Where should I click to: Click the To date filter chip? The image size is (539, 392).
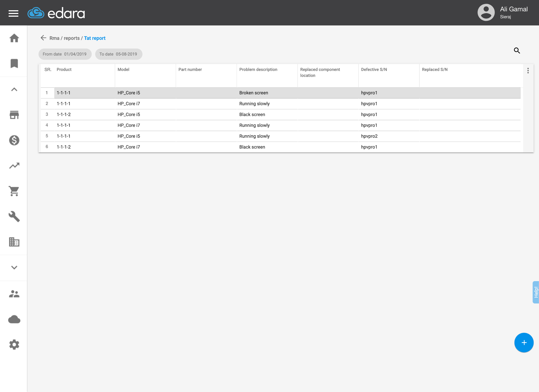pyautogui.click(x=118, y=54)
